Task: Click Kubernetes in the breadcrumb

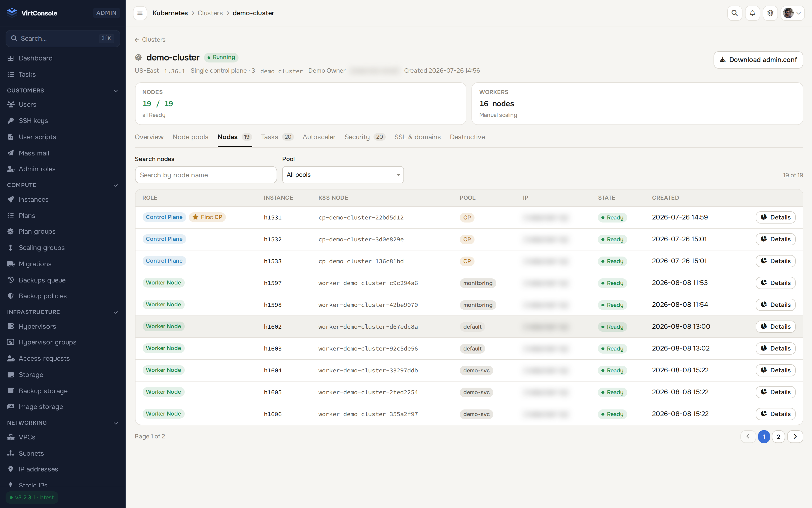Action: point(170,13)
